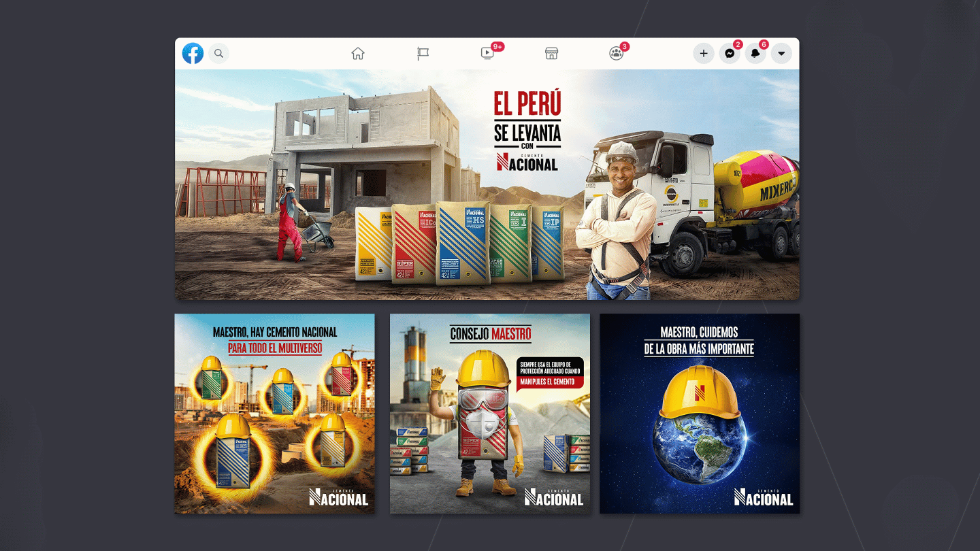Open the Watch video icon
This screenshot has height=551, width=980.
tap(487, 54)
